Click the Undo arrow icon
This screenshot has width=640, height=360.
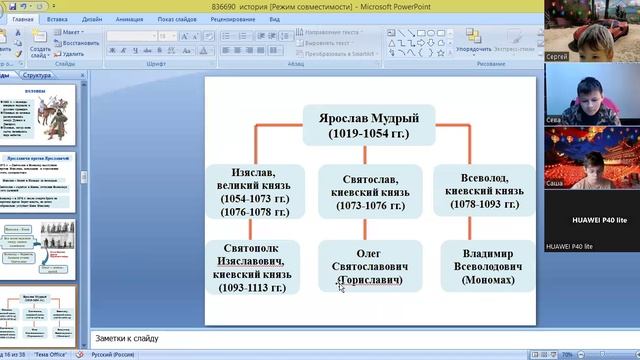pyautogui.click(x=24, y=7)
